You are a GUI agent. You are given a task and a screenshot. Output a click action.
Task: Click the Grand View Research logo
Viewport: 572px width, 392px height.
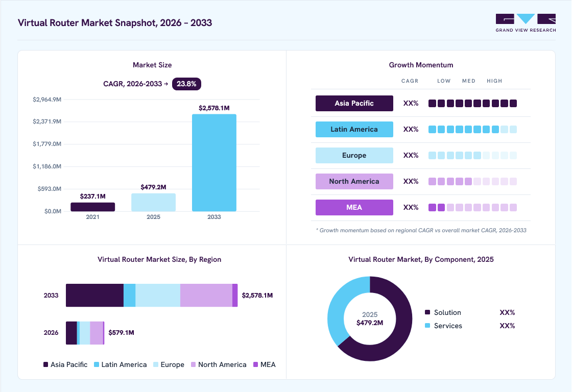(526, 23)
